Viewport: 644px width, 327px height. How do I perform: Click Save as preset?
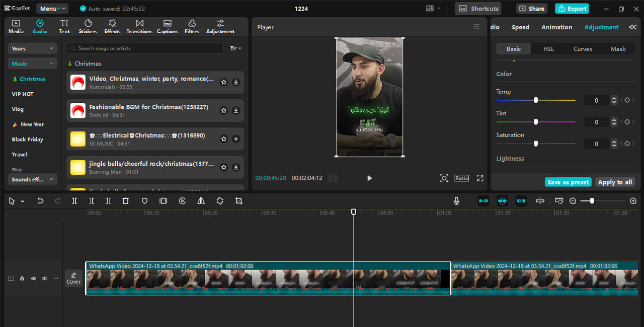coord(569,182)
